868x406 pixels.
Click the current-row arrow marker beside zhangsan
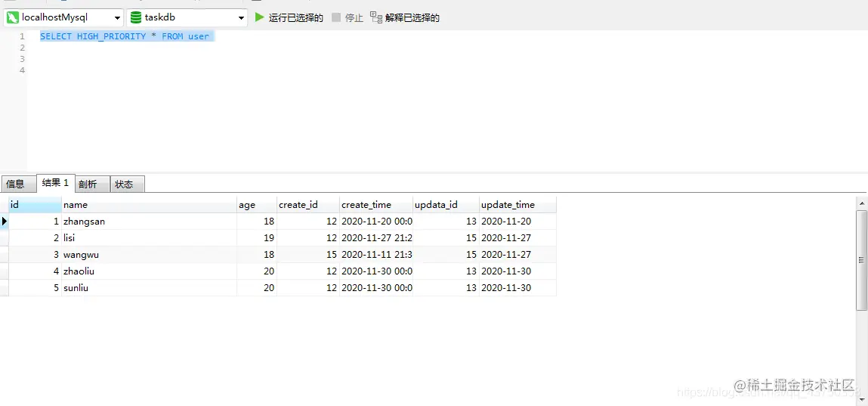(x=5, y=222)
